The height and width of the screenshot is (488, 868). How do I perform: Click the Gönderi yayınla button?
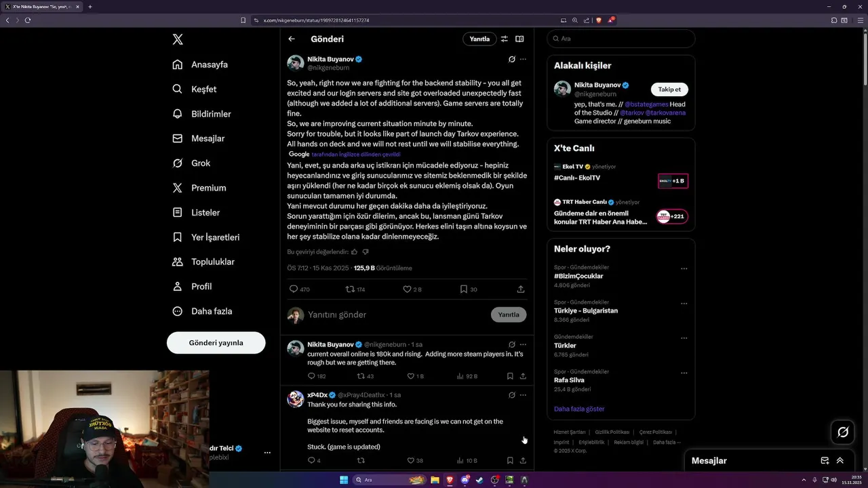point(216,342)
